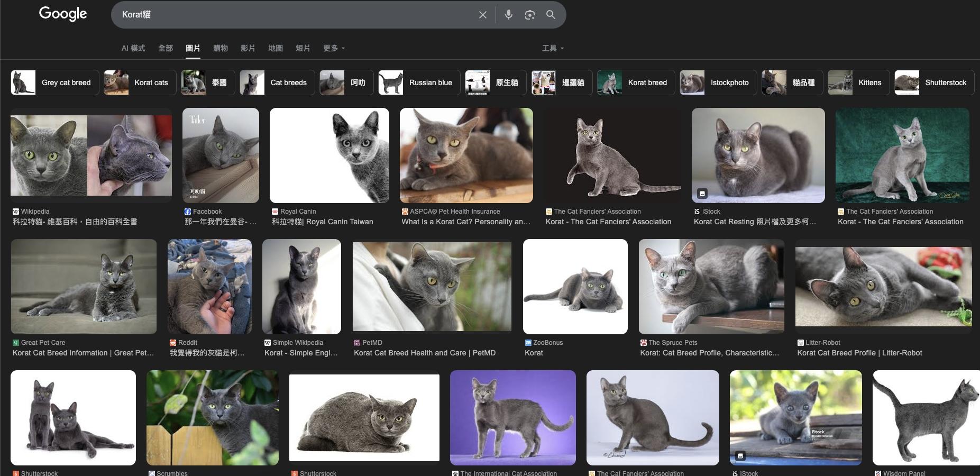Open Litter-Robot Korat Cat Breed Profile link

pos(859,353)
